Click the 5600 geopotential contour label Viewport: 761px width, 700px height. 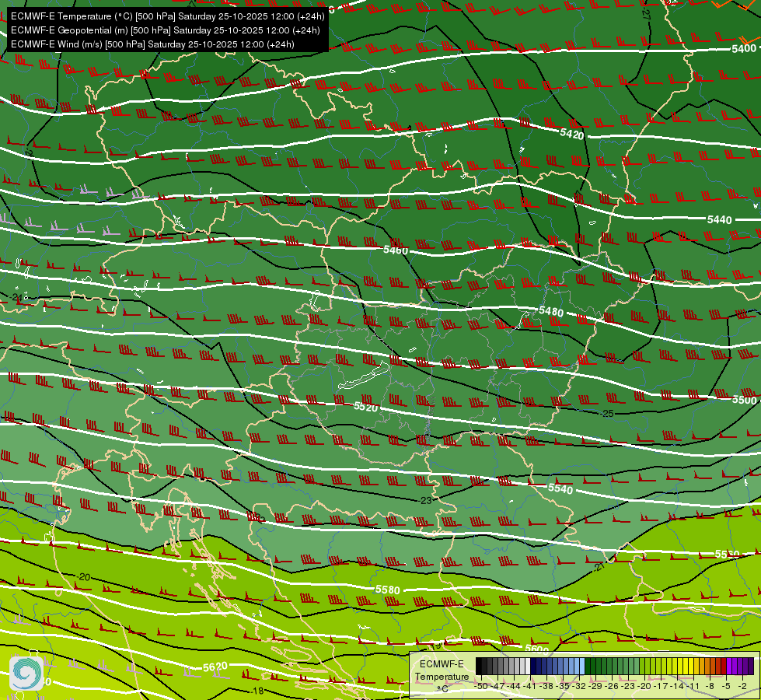(x=537, y=649)
